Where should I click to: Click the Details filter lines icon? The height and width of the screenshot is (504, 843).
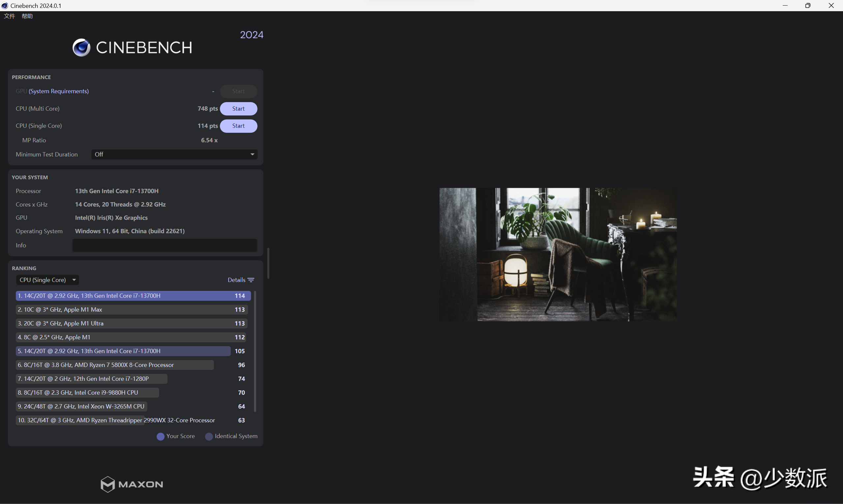251,280
